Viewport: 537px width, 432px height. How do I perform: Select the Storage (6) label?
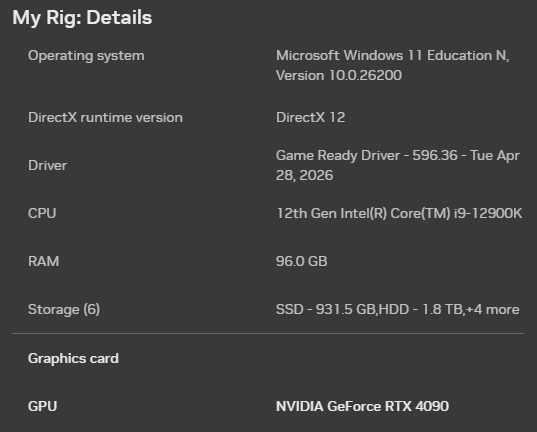click(64, 310)
